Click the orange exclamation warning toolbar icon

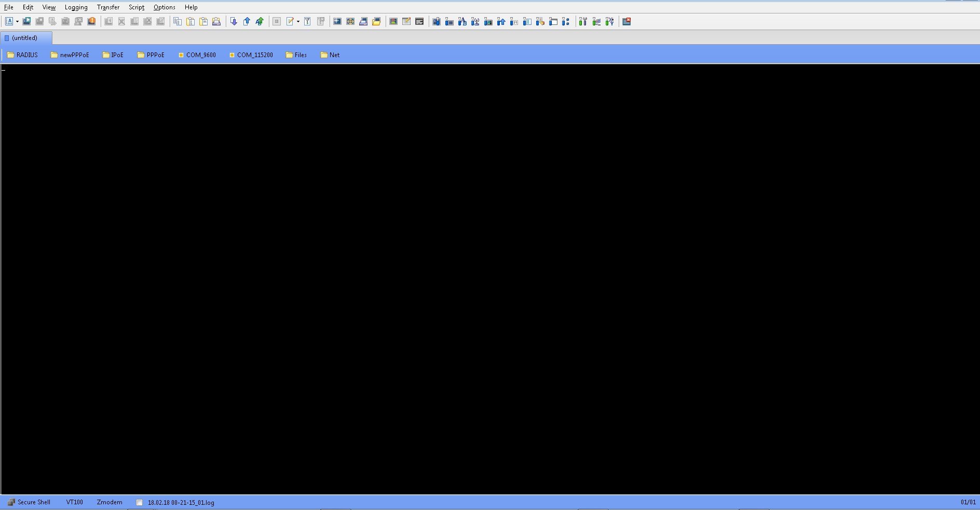coord(91,21)
